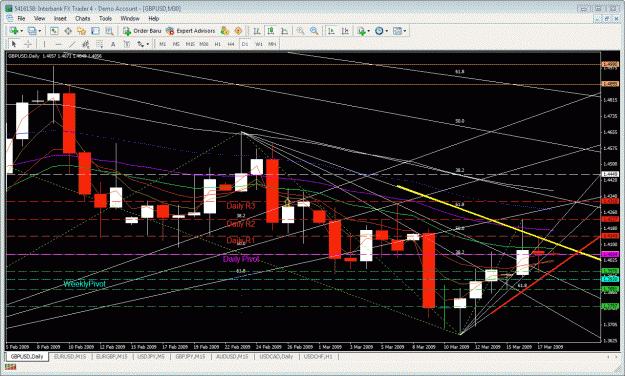Open the Market Watch window icon
The height and width of the screenshot is (376, 625).
click(x=54, y=31)
